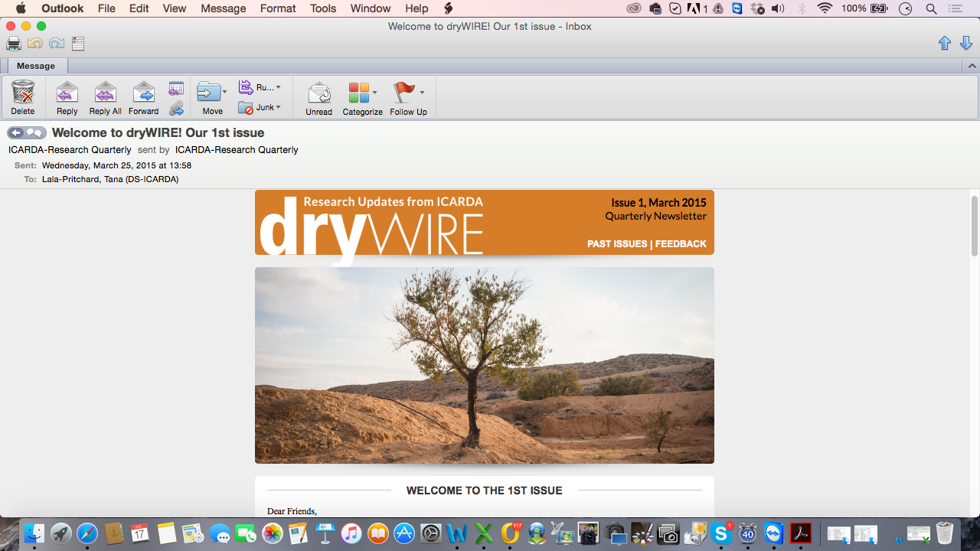Reply with a meeting calendar icon
The height and width of the screenshot is (551, 980).
(176, 88)
